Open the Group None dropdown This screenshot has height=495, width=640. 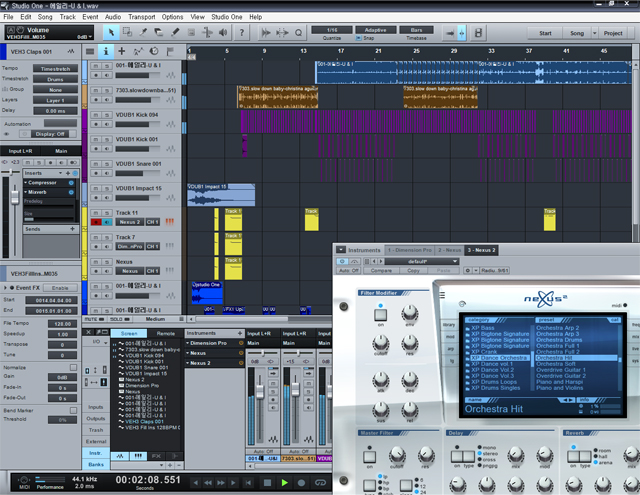(x=55, y=90)
